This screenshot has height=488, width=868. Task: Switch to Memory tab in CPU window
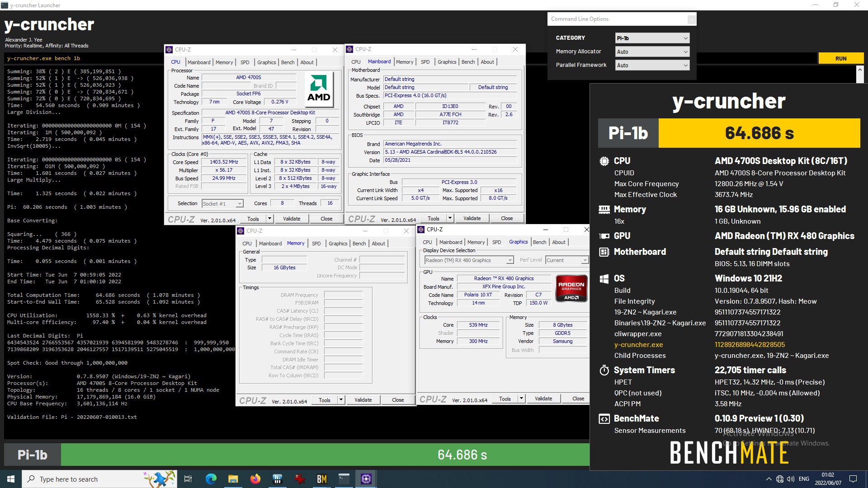click(x=224, y=62)
